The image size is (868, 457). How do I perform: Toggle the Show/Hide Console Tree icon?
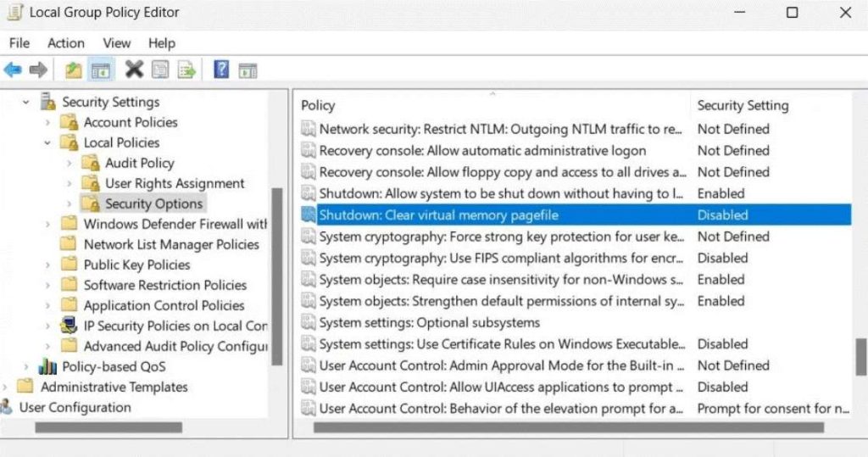click(x=101, y=70)
